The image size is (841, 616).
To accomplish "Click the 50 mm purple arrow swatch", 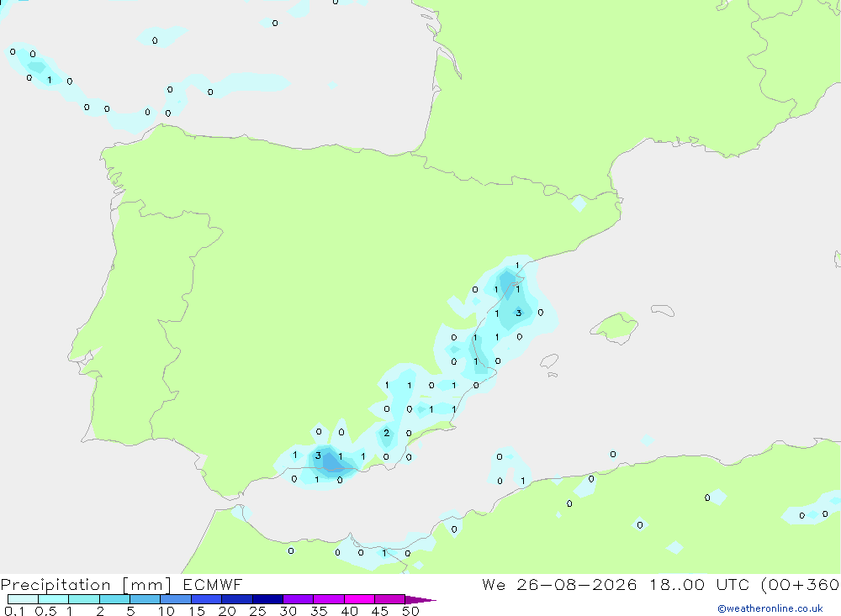I will point(420,599).
